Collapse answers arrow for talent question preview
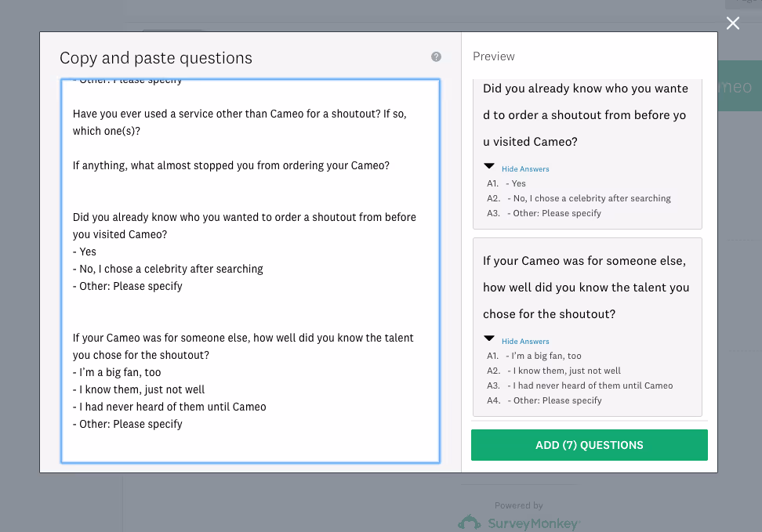The height and width of the screenshot is (532, 762). tap(489, 338)
